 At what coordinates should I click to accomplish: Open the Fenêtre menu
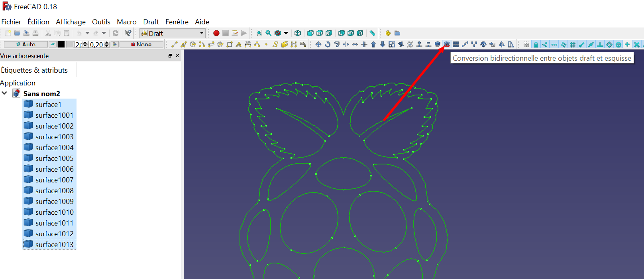177,22
